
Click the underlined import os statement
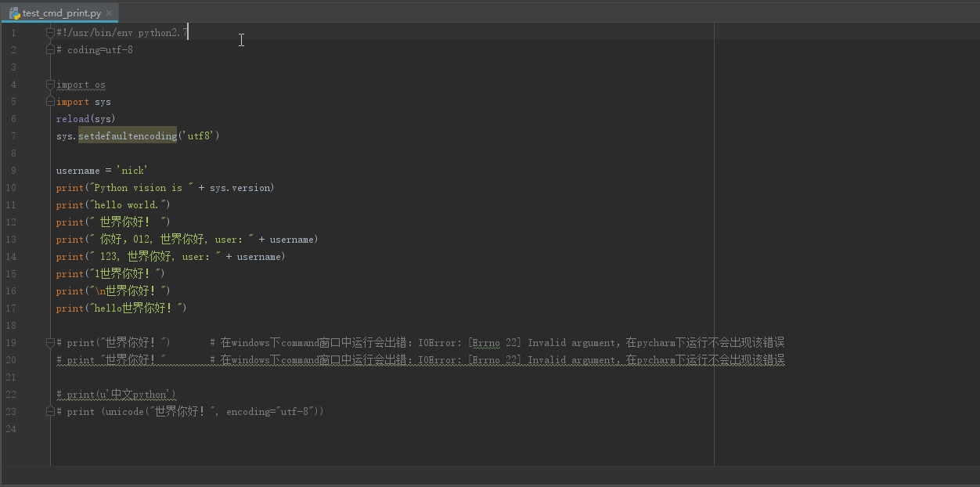pyautogui.click(x=80, y=84)
